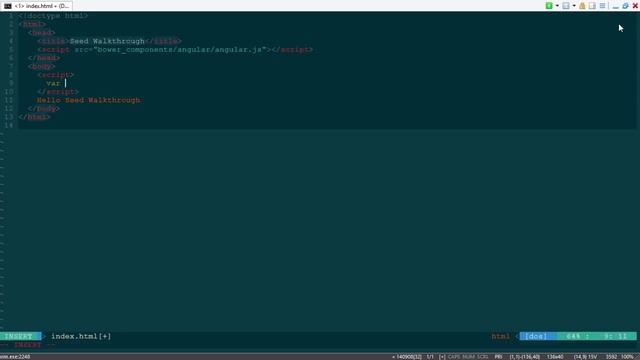The height and width of the screenshot is (360, 640).
Task: Open the hamburger system menu icon
Action: (602, 6)
